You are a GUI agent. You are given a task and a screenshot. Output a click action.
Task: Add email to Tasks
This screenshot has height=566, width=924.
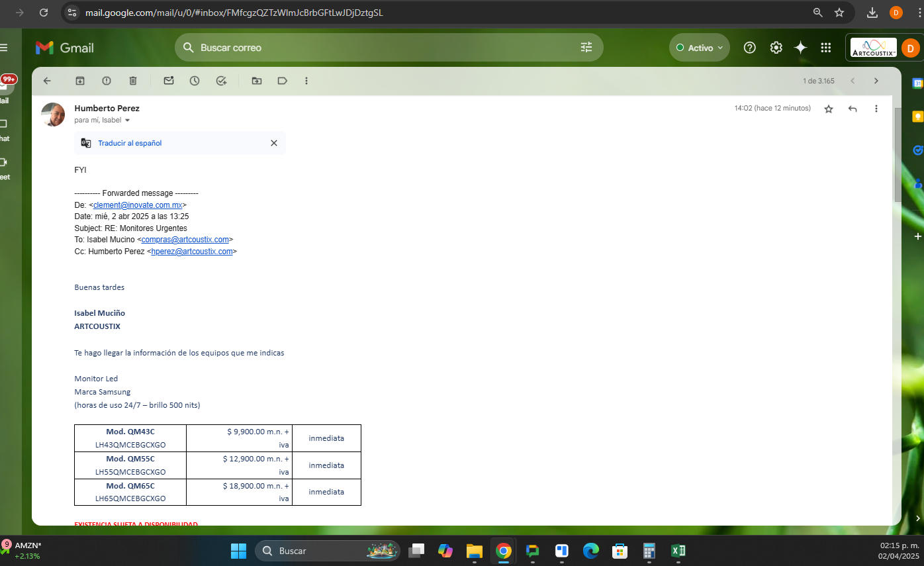(x=222, y=81)
